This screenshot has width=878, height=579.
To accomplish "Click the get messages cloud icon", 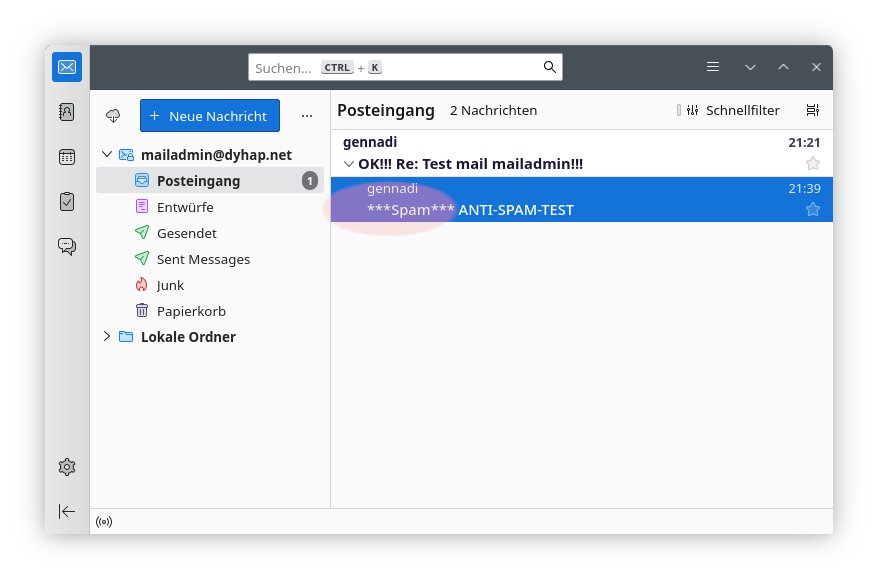I will click(x=113, y=116).
